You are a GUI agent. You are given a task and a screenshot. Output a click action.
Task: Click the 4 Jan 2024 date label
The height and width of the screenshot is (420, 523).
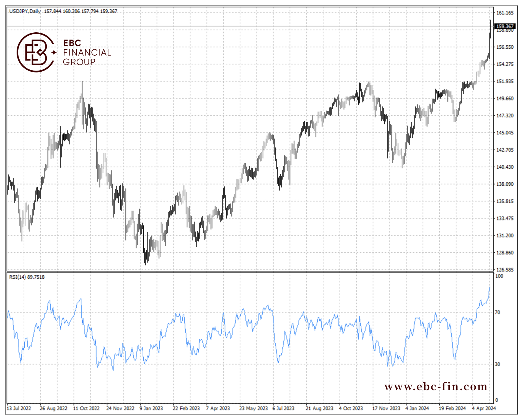click(x=417, y=409)
